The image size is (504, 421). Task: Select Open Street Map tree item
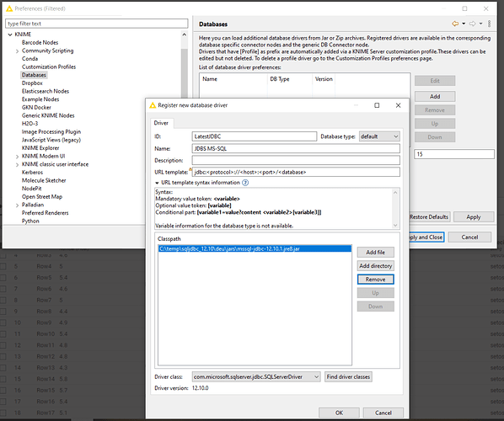pos(42,197)
